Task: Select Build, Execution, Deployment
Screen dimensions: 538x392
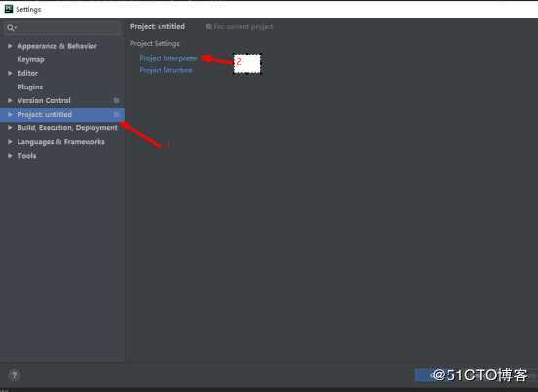Action: (x=67, y=128)
